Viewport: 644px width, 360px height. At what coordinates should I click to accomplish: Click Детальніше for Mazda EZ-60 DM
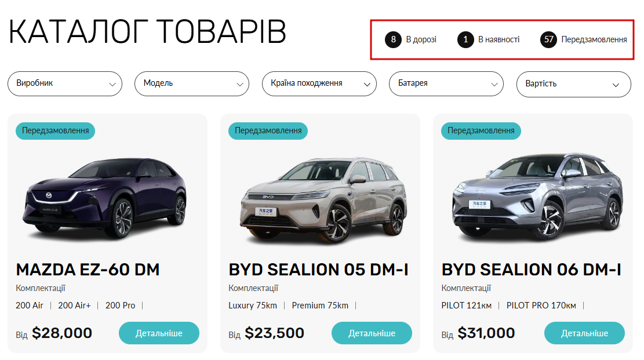coord(159,333)
